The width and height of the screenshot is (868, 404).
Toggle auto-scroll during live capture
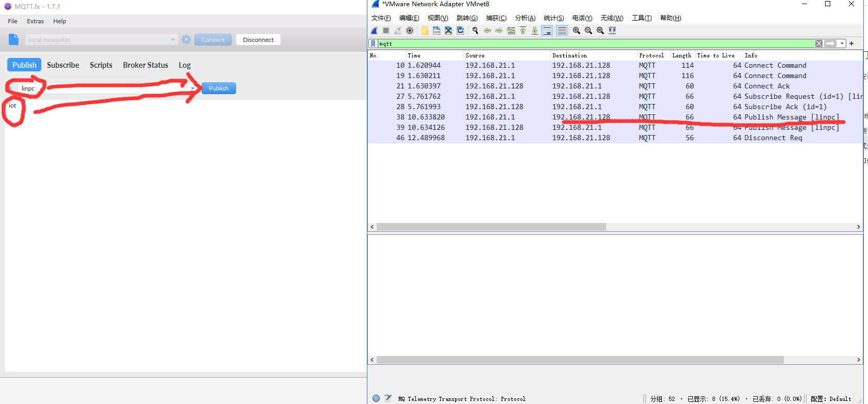[547, 31]
